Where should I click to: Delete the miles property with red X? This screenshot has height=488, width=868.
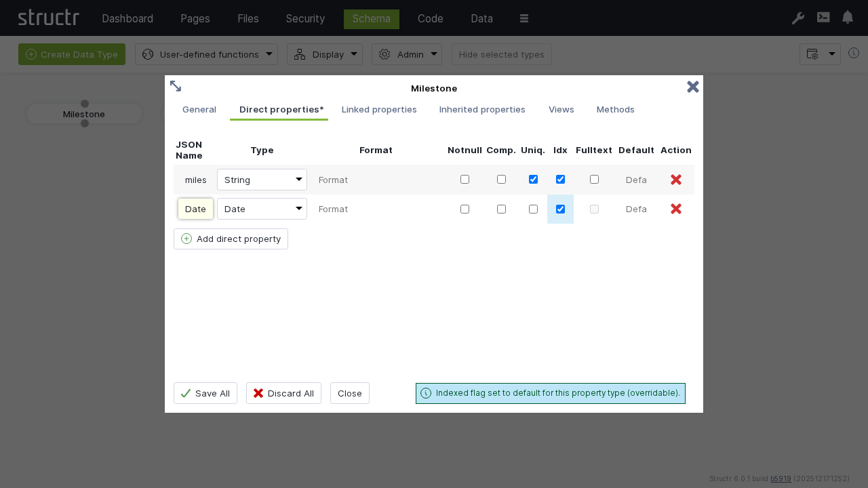point(676,180)
